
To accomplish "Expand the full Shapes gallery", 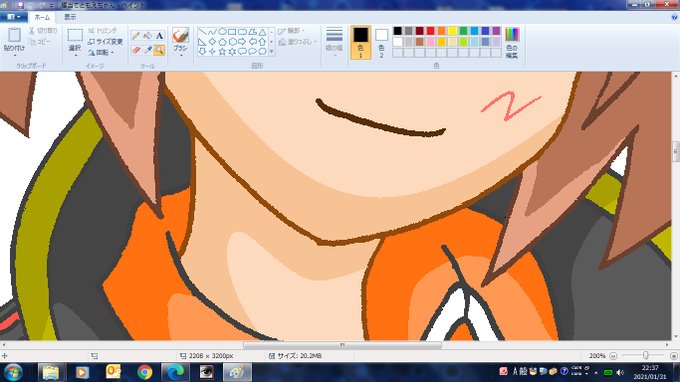I will click(272, 52).
